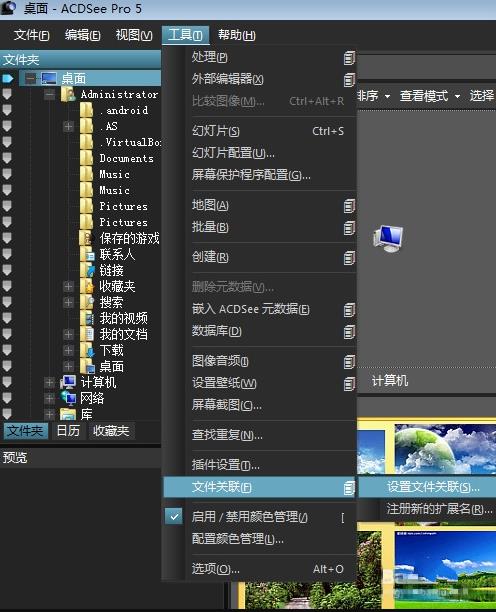
Task: Select the Documents folder icon
Action: 86,158
